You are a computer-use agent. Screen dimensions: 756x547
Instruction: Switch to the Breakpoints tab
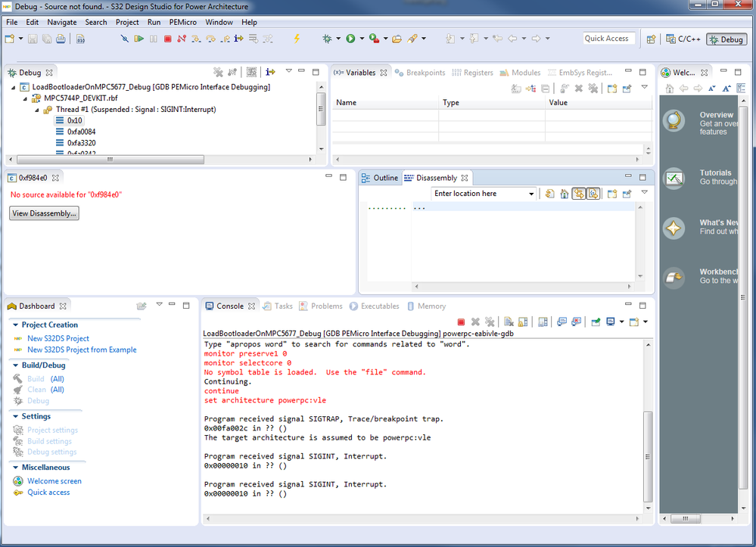coord(420,73)
